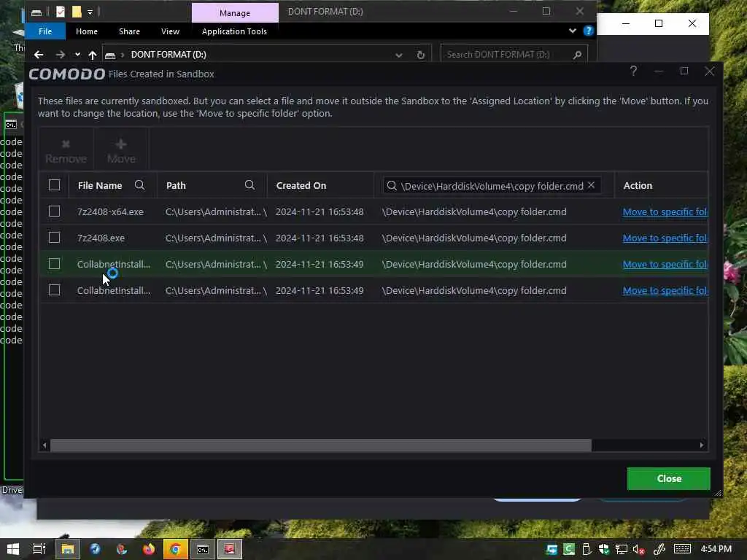Open Task View on taskbar
Viewport: 747px width, 560px height.
[x=39, y=549]
